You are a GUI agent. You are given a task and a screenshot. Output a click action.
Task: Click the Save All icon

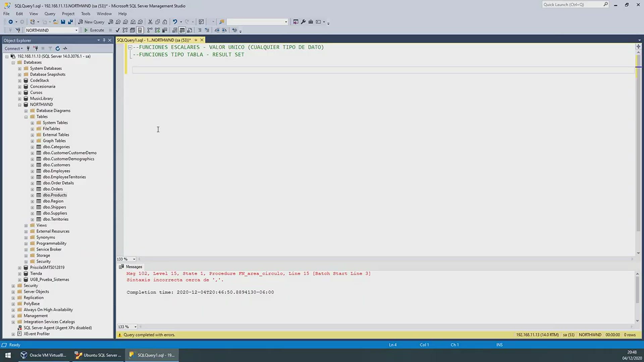tap(70, 22)
